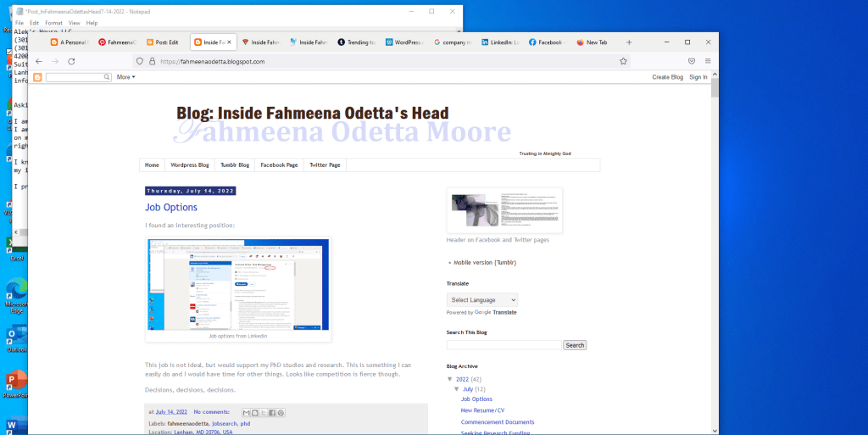This screenshot has height=435, width=868.
Task: Open the Format menu in Notepad
Action: (53, 23)
